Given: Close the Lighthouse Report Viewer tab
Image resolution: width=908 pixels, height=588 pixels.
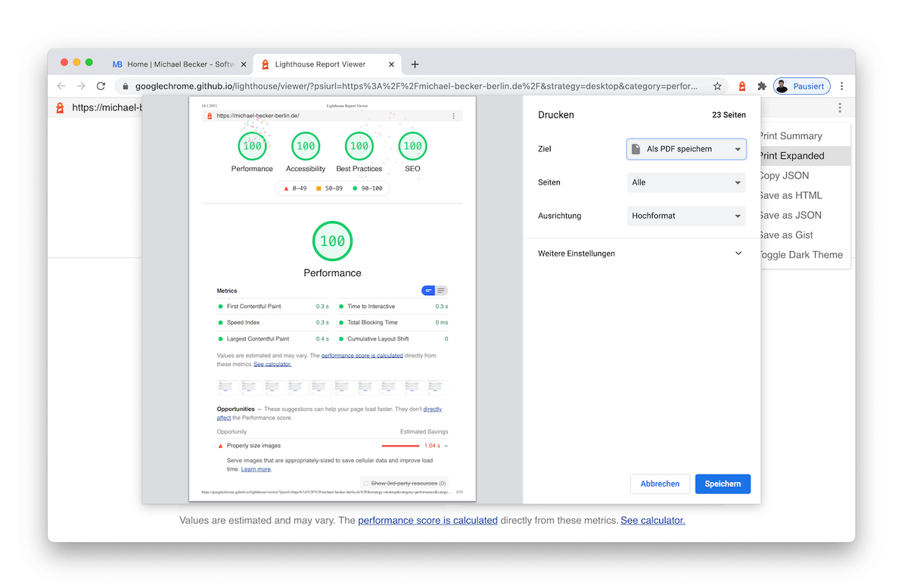Looking at the screenshot, I should [392, 64].
